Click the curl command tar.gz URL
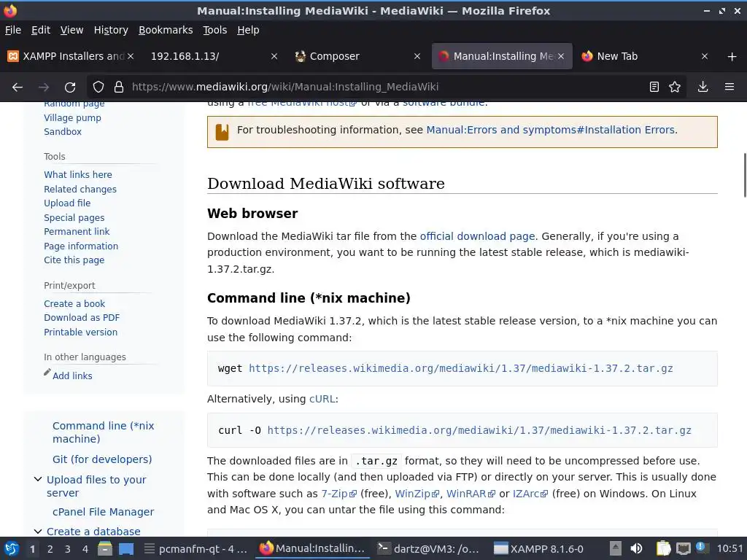This screenshot has width=747, height=560. [479, 430]
